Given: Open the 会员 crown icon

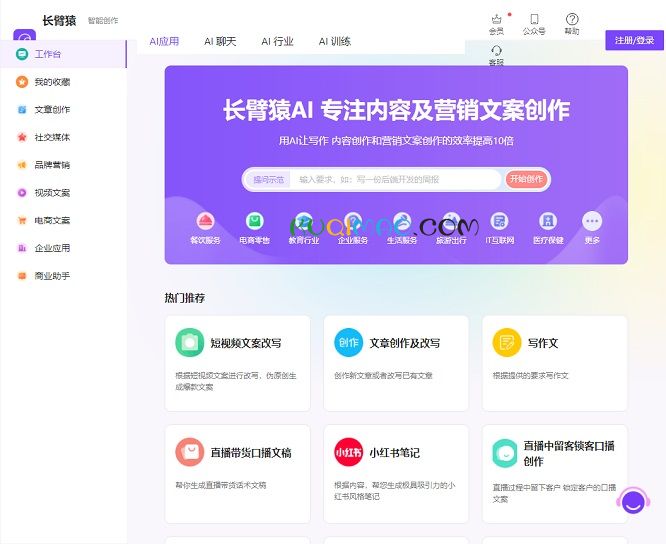Looking at the screenshot, I should click(496, 19).
